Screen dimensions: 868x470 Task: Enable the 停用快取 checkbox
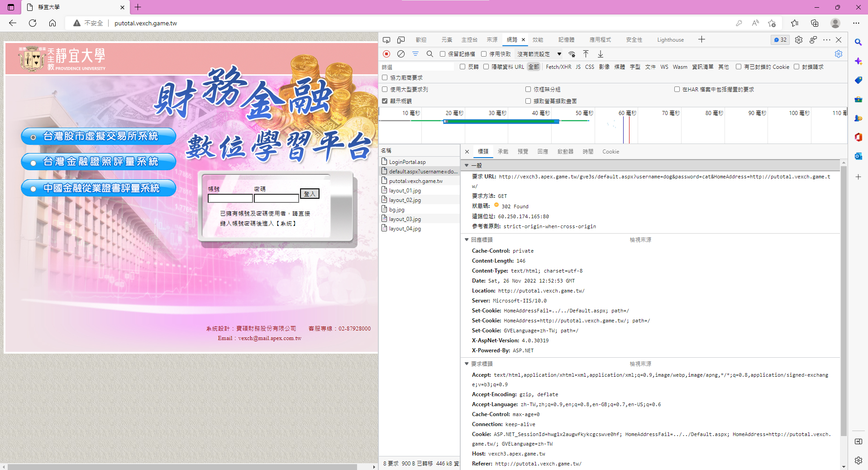[x=484, y=54]
